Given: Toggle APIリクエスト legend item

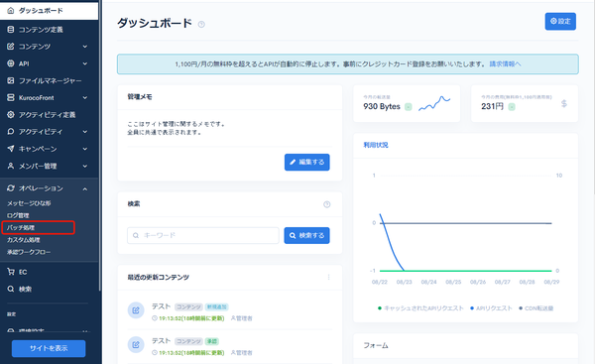Looking at the screenshot, I should click(491, 308).
